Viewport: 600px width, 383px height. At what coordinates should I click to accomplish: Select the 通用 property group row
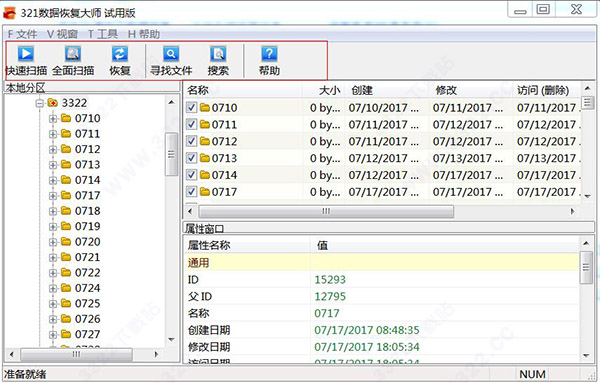[382, 262]
